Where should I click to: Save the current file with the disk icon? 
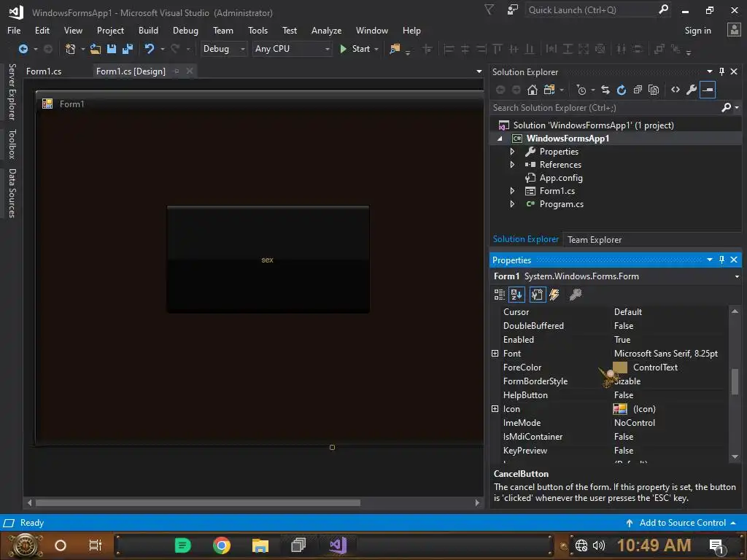pos(112,49)
